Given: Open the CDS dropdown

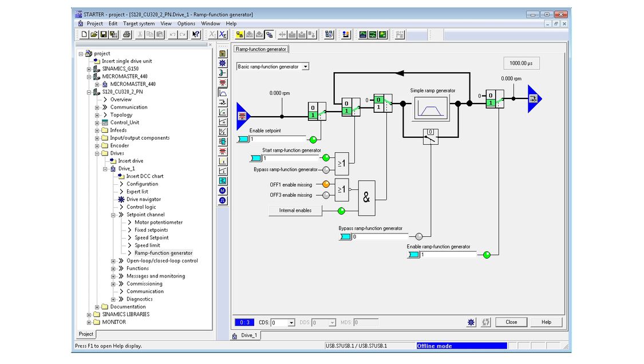Looking at the screenshot, I should point(291,323).
